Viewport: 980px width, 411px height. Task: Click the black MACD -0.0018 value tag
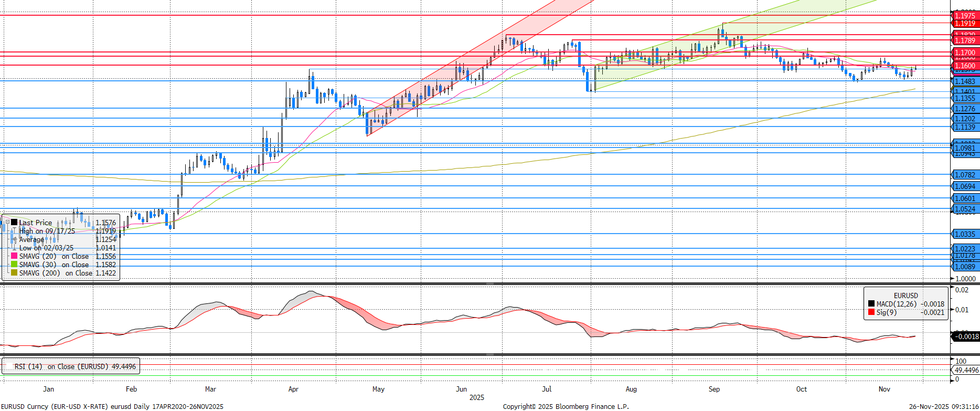pyautogui.click(x=965, y=336)
